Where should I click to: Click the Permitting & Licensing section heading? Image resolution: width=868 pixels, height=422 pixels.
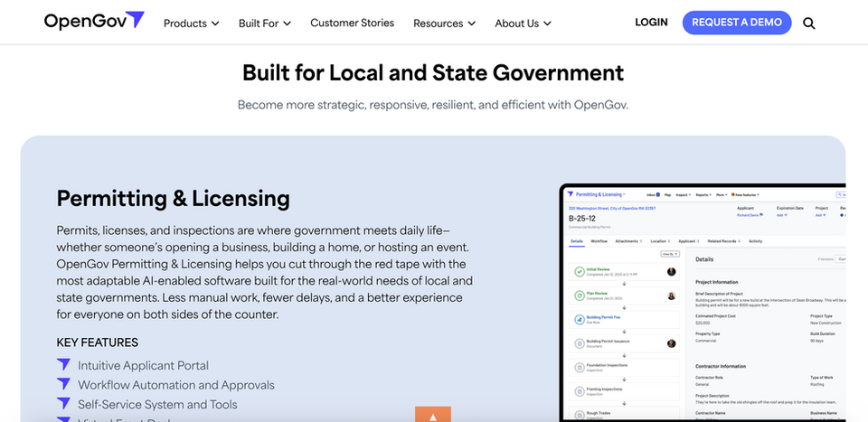coord(174,199)
